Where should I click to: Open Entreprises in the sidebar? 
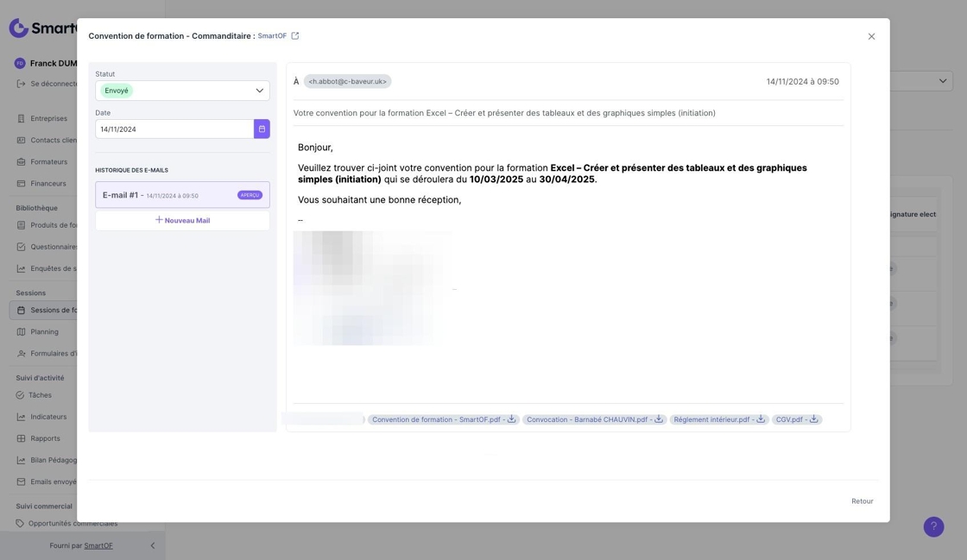[48, 118]
